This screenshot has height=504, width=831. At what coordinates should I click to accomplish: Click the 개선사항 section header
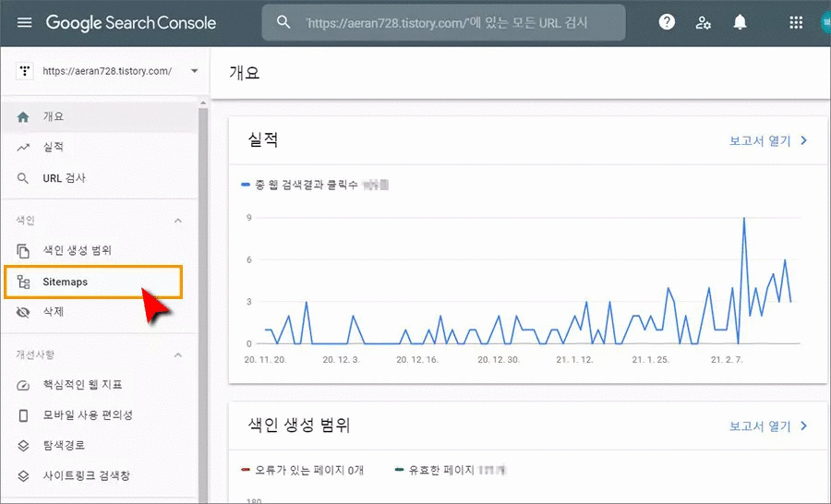[x=35, y=354]
